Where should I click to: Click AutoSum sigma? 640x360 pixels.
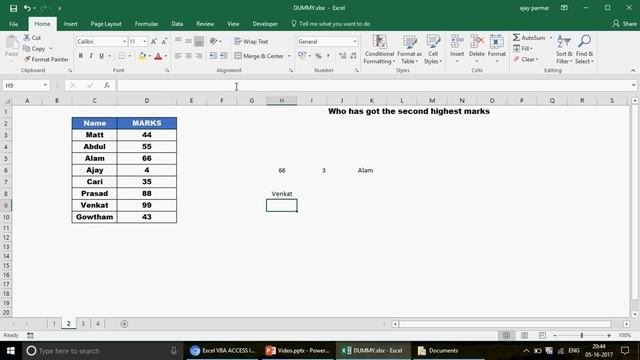tap(517, 38)
